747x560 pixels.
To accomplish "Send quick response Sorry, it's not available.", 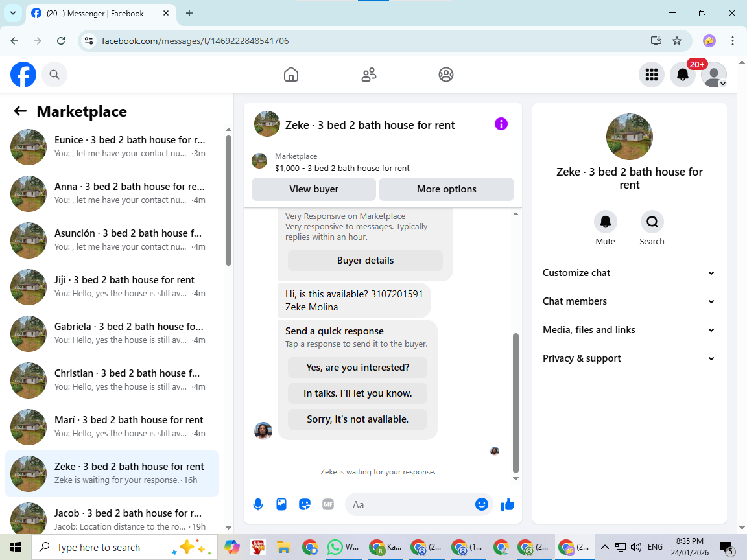I will pos(357,419).
